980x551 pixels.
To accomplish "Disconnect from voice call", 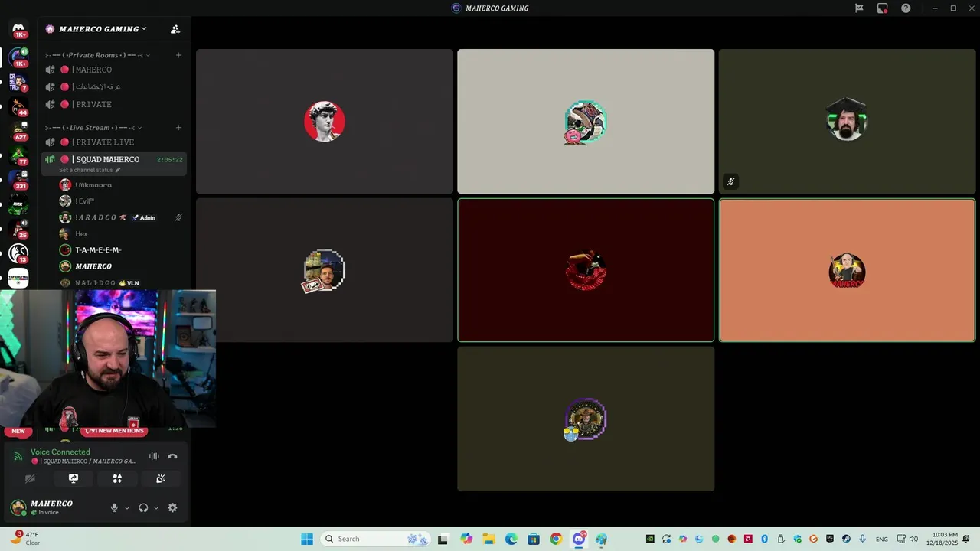I will tap(172, 456).
